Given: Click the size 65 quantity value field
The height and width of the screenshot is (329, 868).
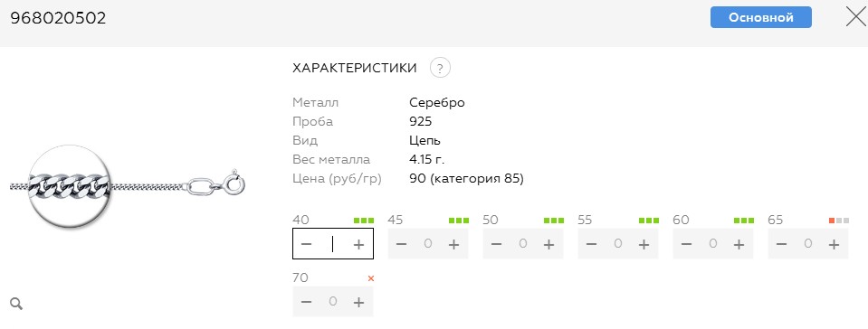Looking at the screenshot, I should 807,244.
